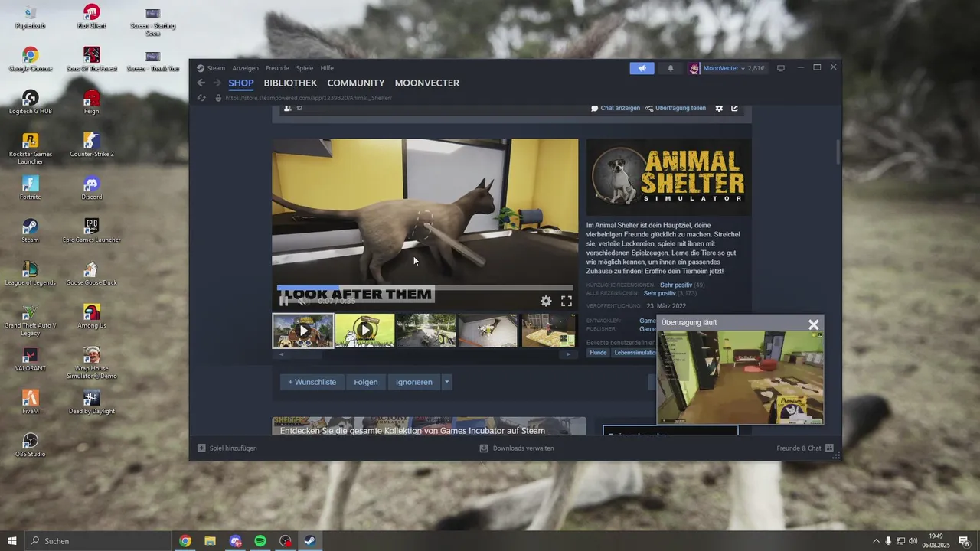This screenshot has height=551, width=980.
Task: Open trailer video settings gear
Action: click(x=546, y=301)
